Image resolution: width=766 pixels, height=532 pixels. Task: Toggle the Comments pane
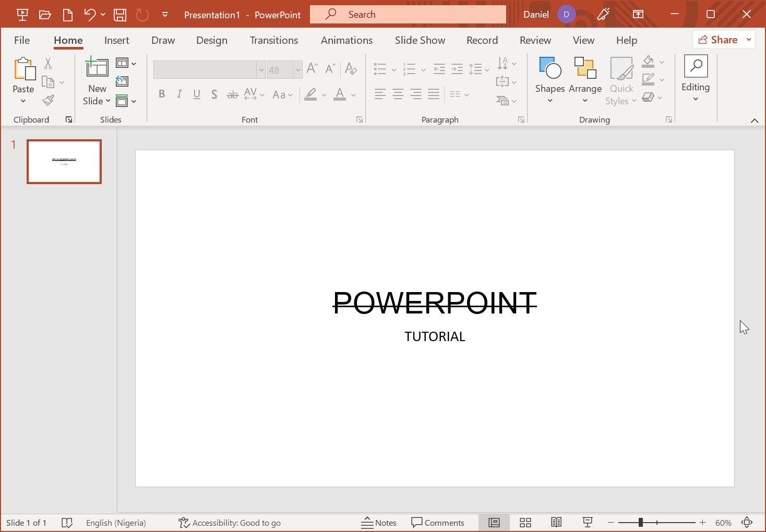click(x=438, y=523)
